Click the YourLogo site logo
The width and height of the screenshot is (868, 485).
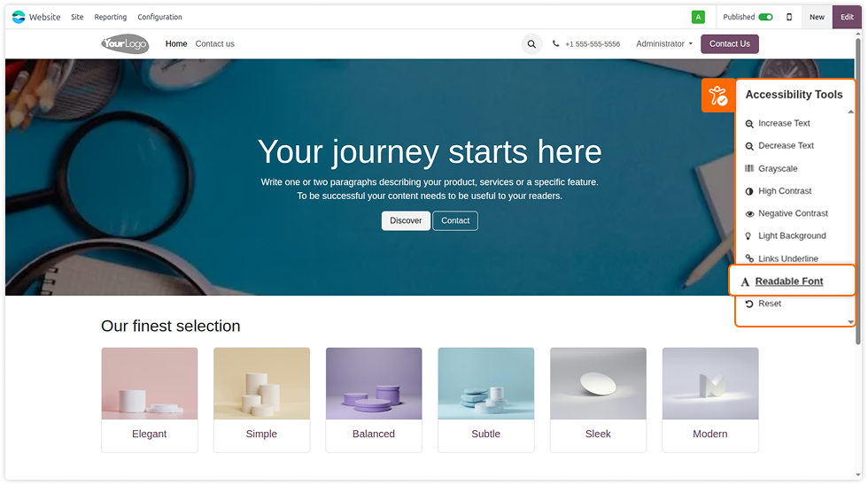pyautogui.click(x=125, y=43)
